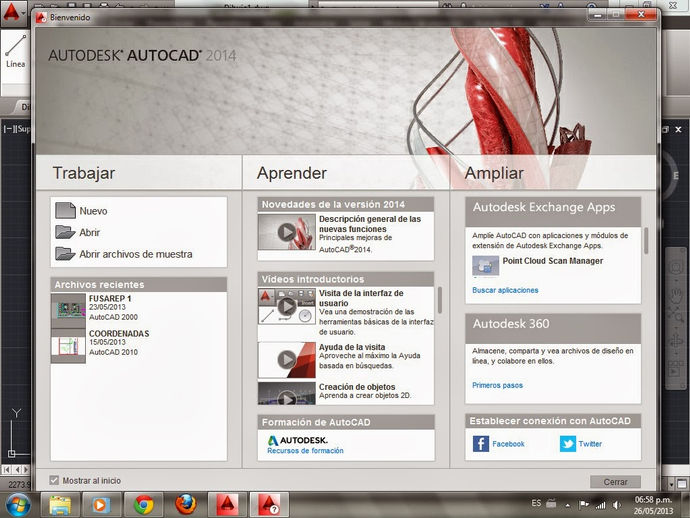Click the Windows Start button
690x518 pixels.
click(x=18, y=504)
